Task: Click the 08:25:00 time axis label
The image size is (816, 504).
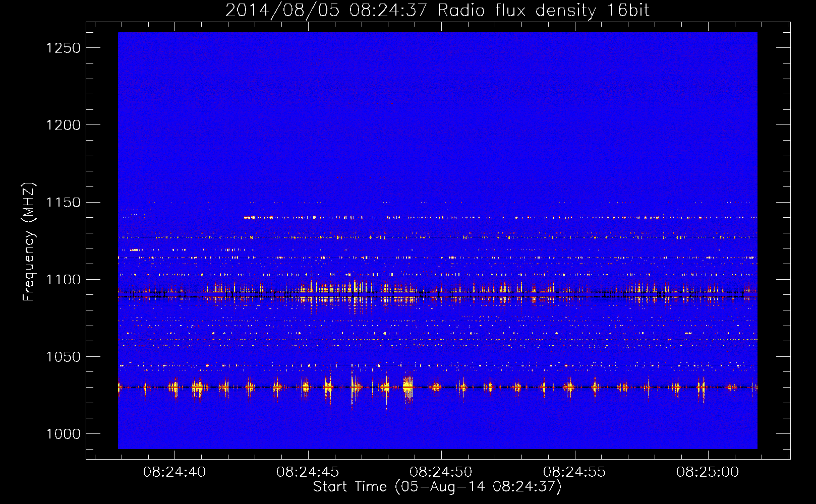Action: (x=708, y=472)
